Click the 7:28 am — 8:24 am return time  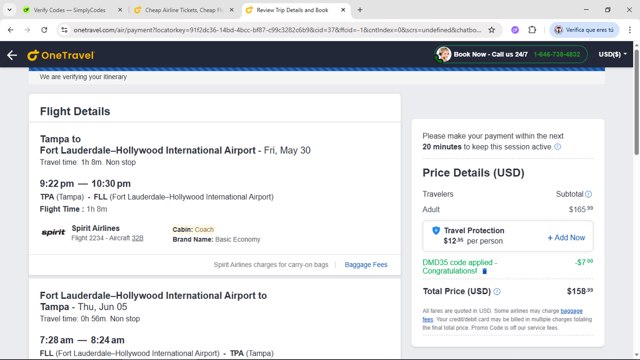[82, 340]
